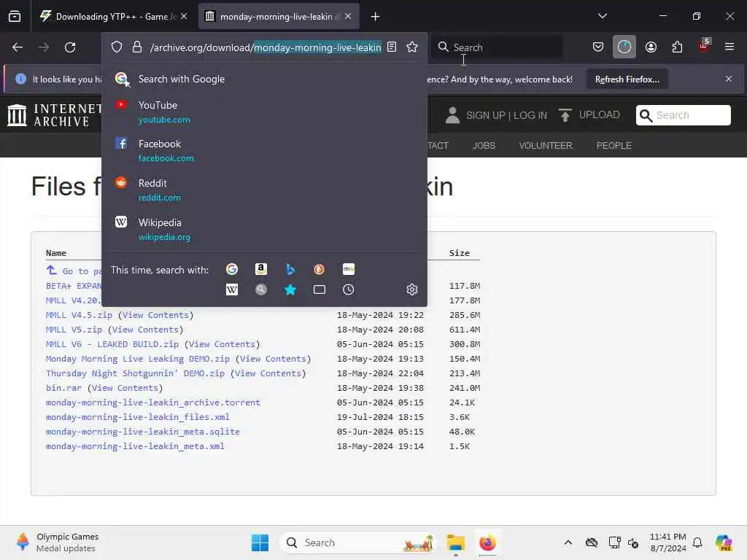The width and height of the screenshot is (747, 560).
Task: Select the Reddit suggestion
Action: click(x=264, y=190)
